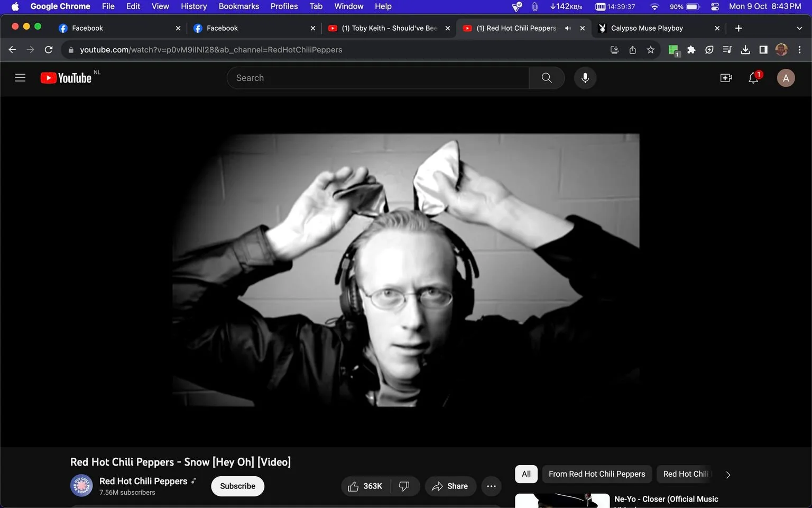Open Red Hot Chili Peppers channel name
Screen dimensions: 812x508
[143, 481]
